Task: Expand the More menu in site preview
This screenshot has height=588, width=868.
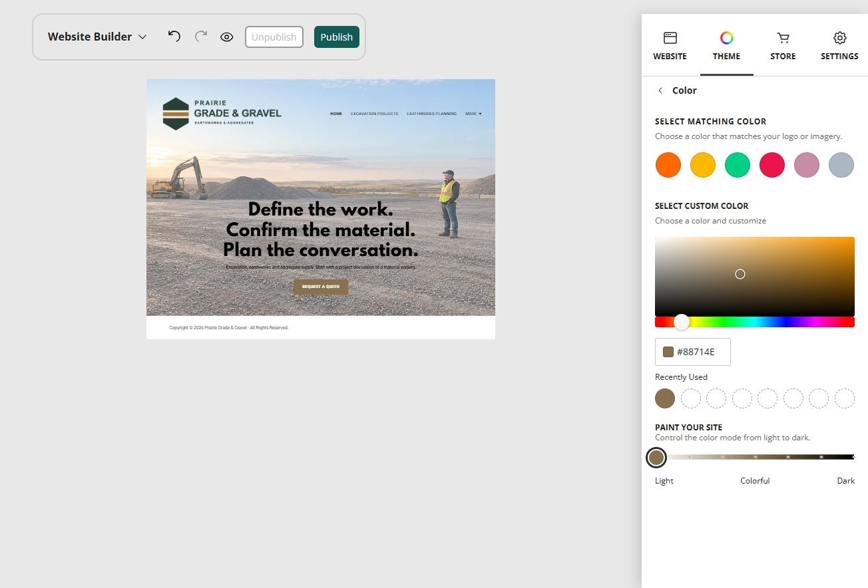Action: pyautogui.click(x=473, y=114)
